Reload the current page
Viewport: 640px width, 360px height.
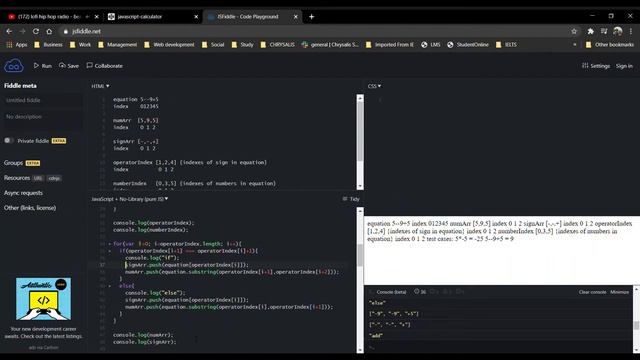pos(36,31)
